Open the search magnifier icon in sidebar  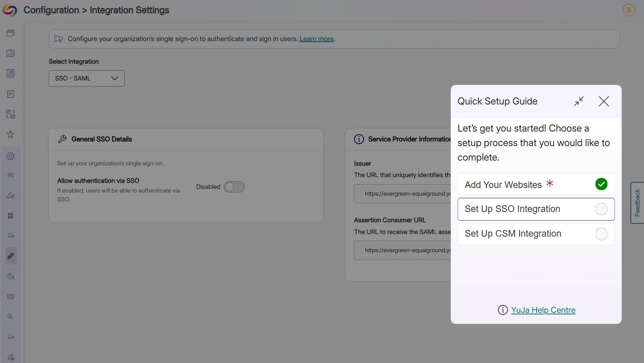(x=10, y=317)
